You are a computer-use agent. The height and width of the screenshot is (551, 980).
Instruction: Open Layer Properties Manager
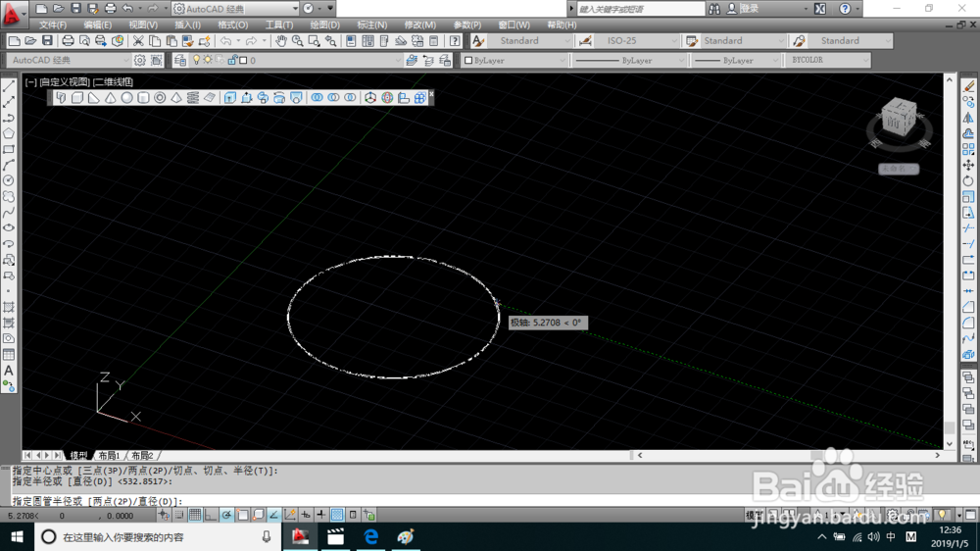click(180, 60)
